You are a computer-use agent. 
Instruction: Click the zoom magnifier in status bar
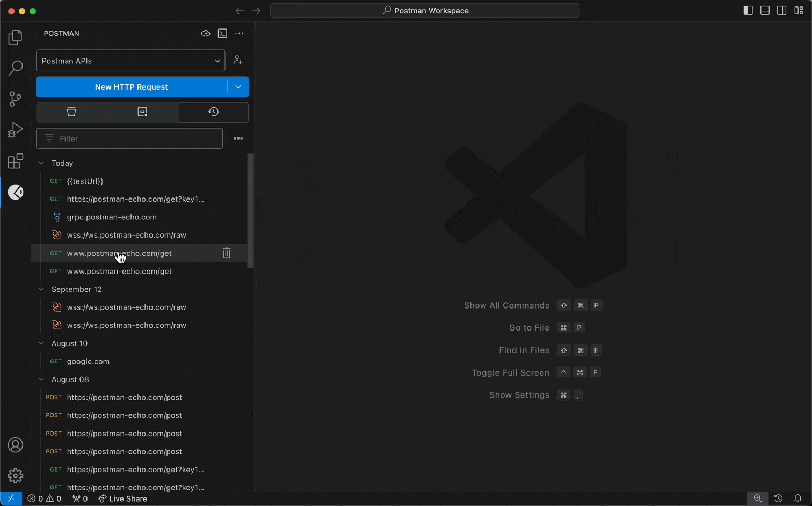(758, 498)
